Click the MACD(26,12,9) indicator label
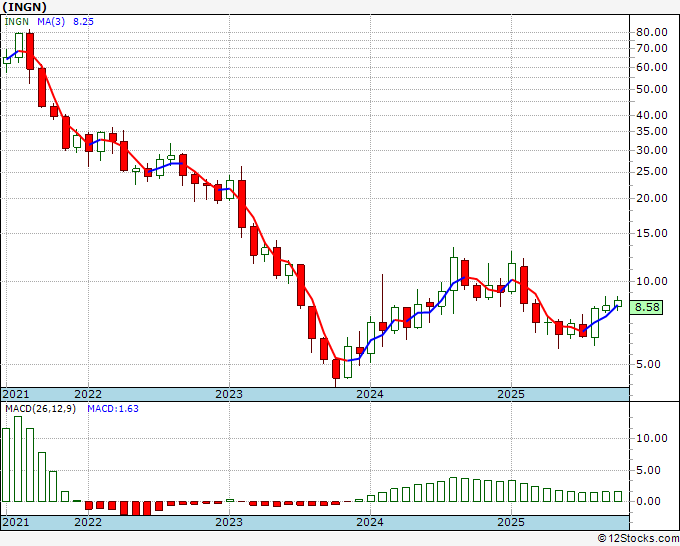Viewport: 680px width, 546px height. 40,409
